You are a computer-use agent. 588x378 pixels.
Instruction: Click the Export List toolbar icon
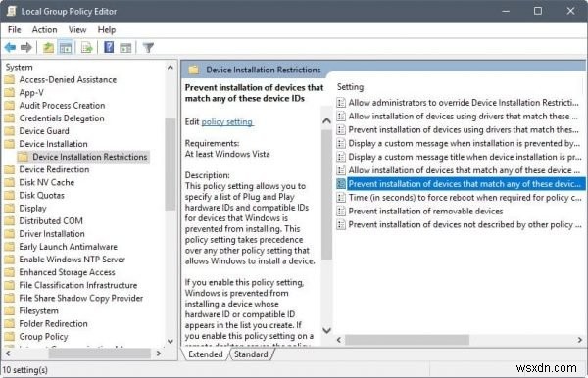coord(86,48)
